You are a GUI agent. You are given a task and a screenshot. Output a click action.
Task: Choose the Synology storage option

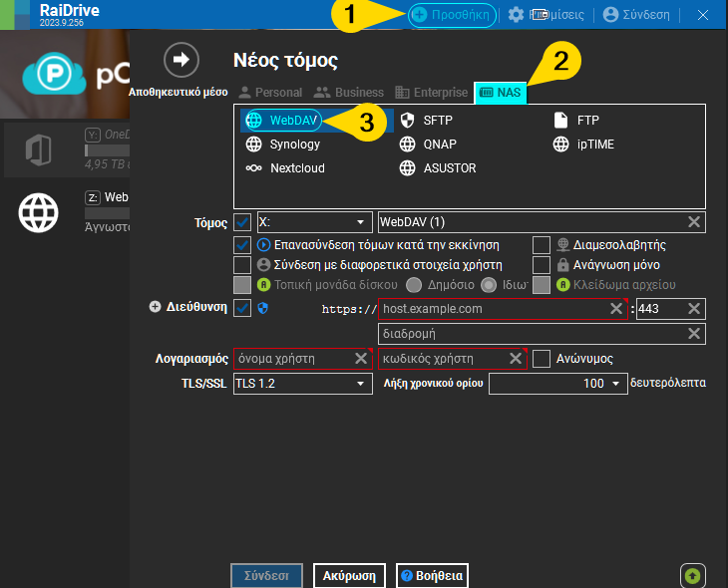[x=283, y=145]
